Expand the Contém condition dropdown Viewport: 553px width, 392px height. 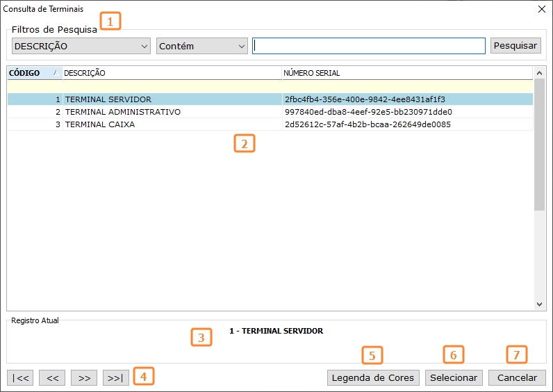(x=202, y=46)
